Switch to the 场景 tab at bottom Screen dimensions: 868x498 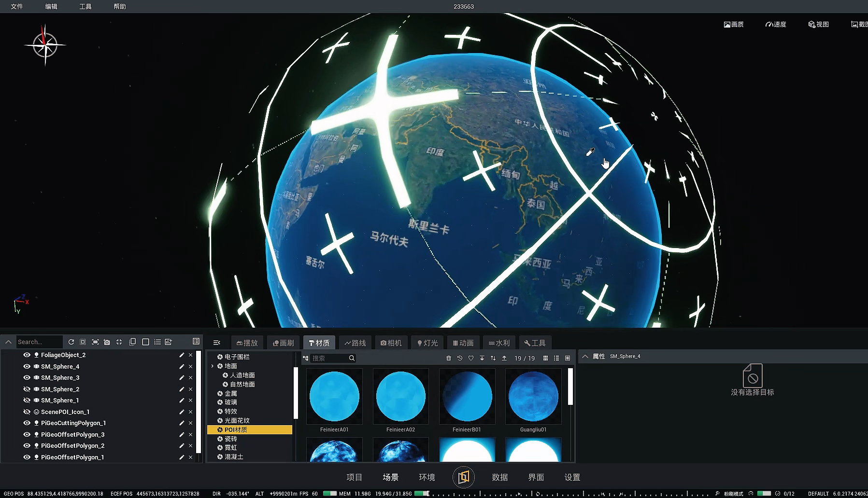pos(390,477)
